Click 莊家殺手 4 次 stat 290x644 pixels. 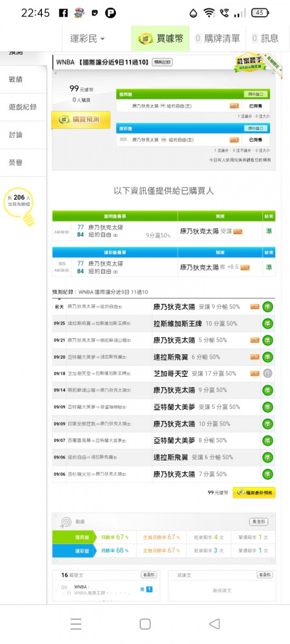tap(208, 537)
